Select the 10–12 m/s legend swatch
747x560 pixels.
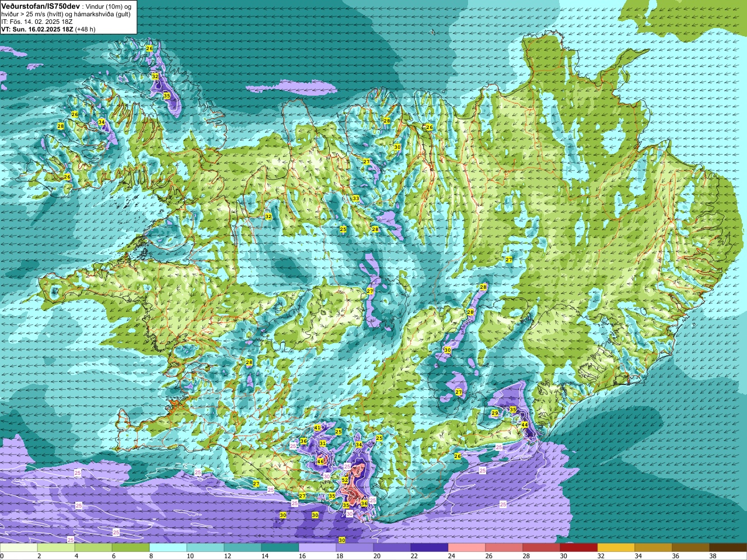click(x=205, y=548)
